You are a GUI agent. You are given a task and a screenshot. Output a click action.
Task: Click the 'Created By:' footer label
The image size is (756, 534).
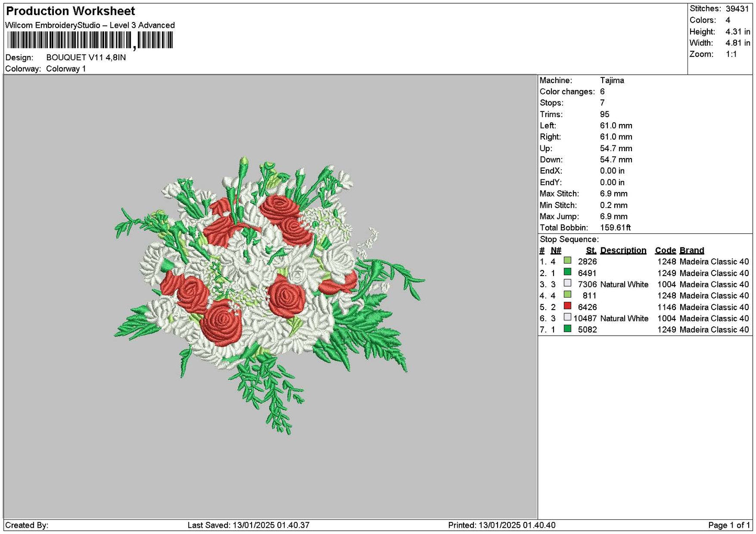click(27, 526)
